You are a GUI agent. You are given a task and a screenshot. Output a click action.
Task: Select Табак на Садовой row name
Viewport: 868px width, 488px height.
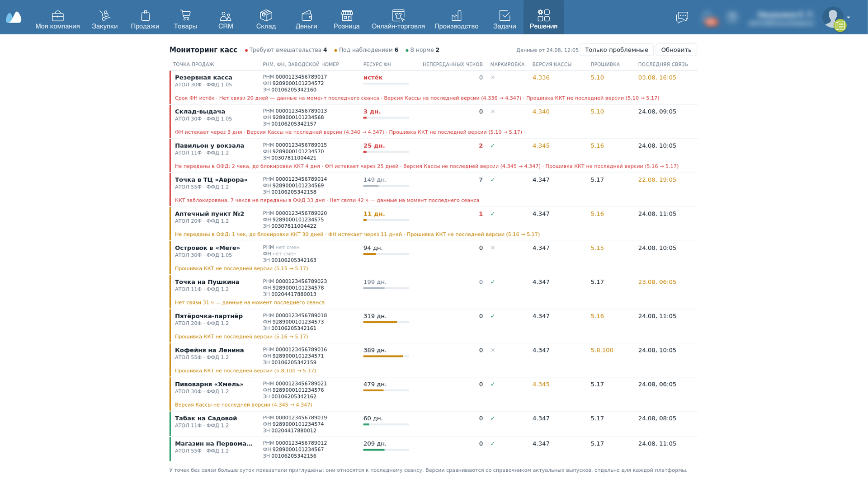[206, 418]
